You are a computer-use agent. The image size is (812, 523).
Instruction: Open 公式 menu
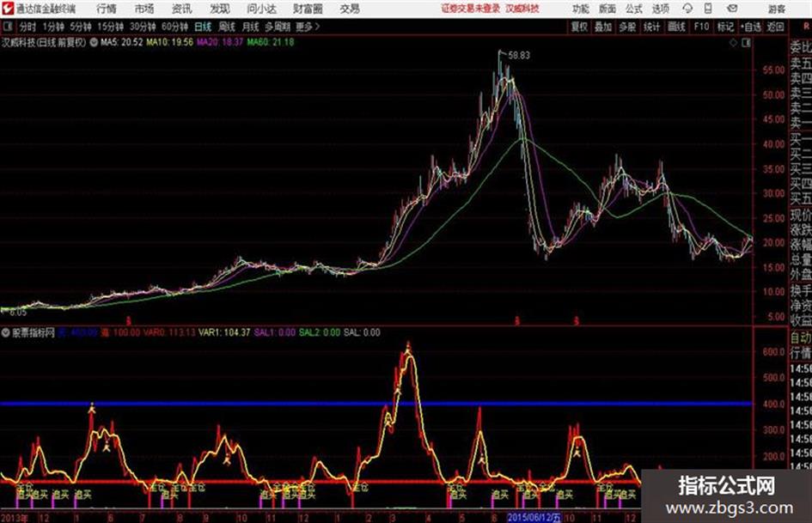634,9
